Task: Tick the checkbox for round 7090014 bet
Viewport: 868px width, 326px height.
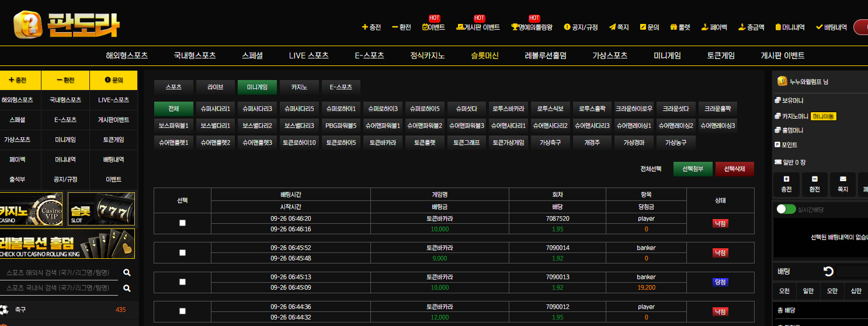Action: [182, 252]
